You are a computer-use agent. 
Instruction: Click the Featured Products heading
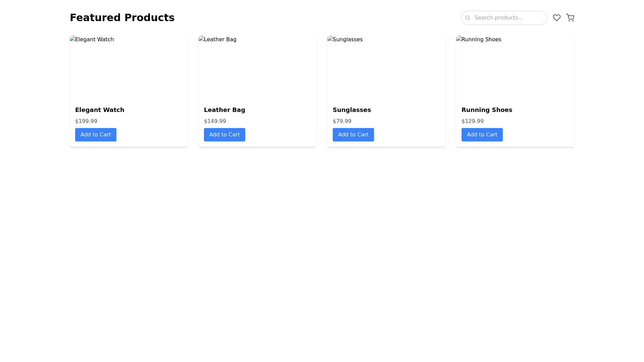pos(122,18)
